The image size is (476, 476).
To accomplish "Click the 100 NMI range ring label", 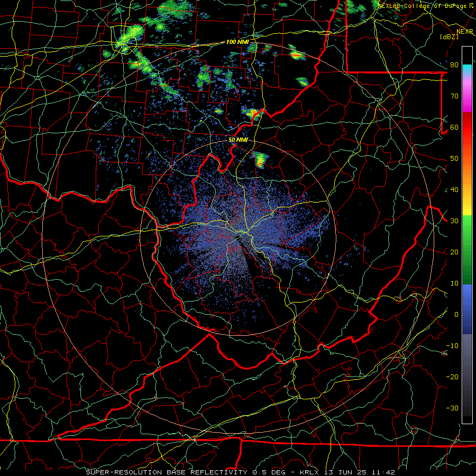I will pos(237,42).
